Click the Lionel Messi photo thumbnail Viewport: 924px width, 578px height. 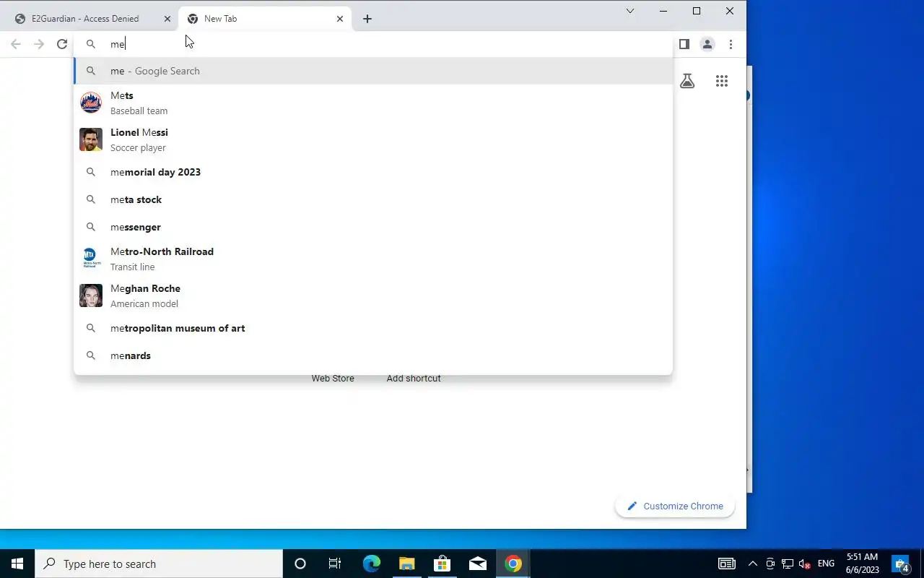(x=91, y=139)
